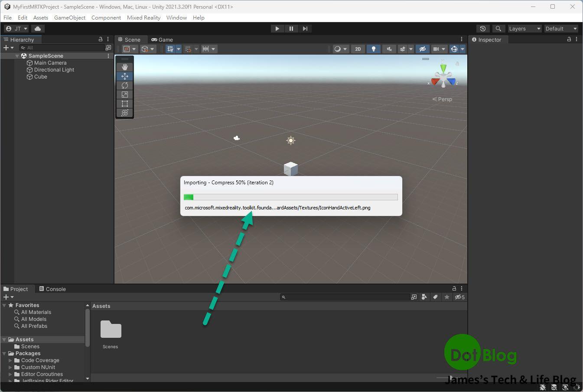This screenshot has height=392, width=583.
Task: Open the Component menu
Action: click(106, 18)
